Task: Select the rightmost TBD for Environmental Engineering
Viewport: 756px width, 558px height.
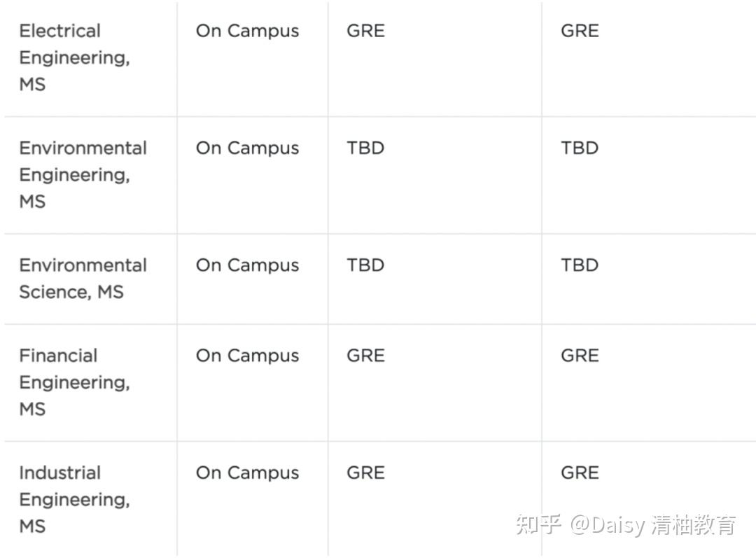Action: pyautogui.click(x=580, y=148)
